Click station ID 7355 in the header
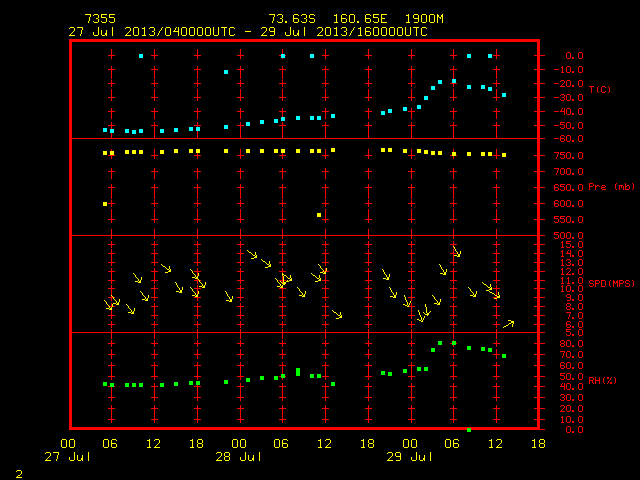This screenshot has height=480, width=640. point(100,19)
